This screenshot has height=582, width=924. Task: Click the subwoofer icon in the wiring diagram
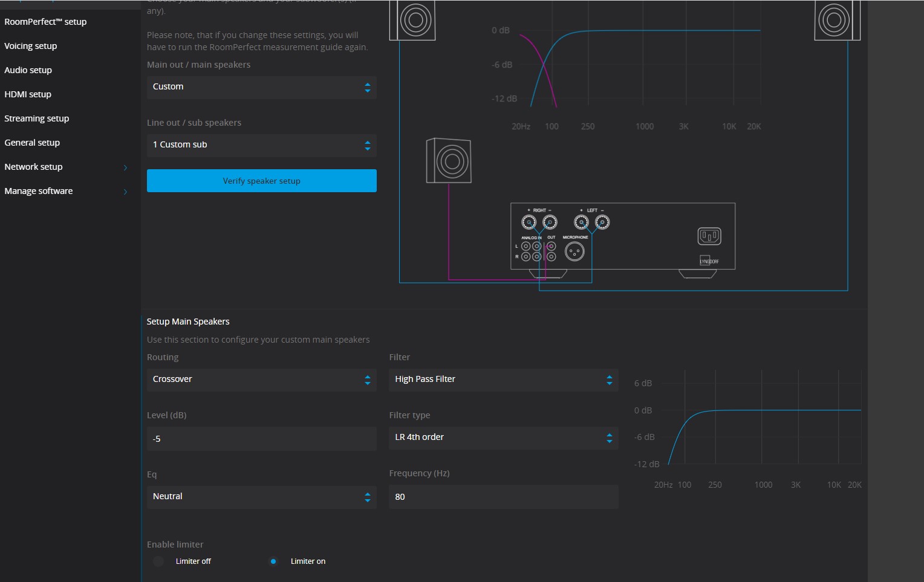point(449,161)
